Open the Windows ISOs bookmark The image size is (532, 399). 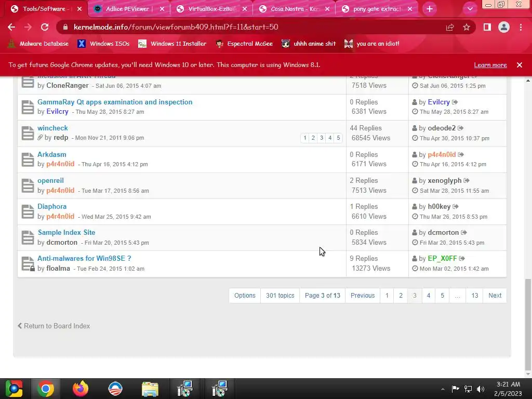click(103, 44)
